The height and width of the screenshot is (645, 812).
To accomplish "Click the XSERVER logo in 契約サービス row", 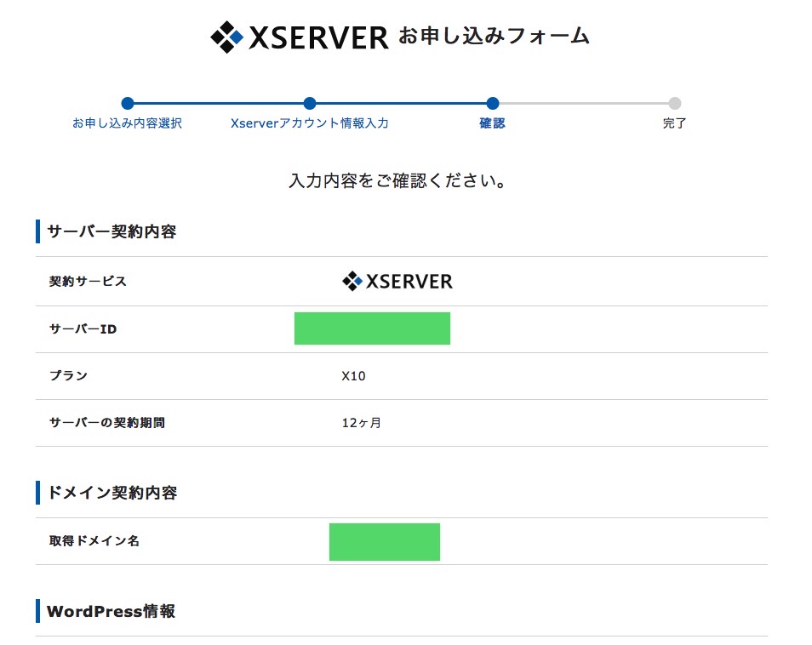I will tap(397, 282).
